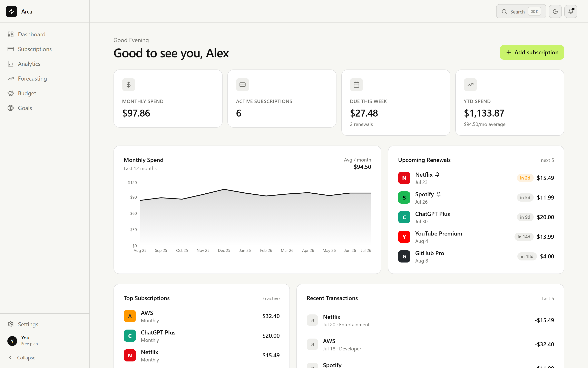This screenshot has height=368, width=588.
Task: Toggle dark mode with the moon icon
Action: click(x=555, y=11)
